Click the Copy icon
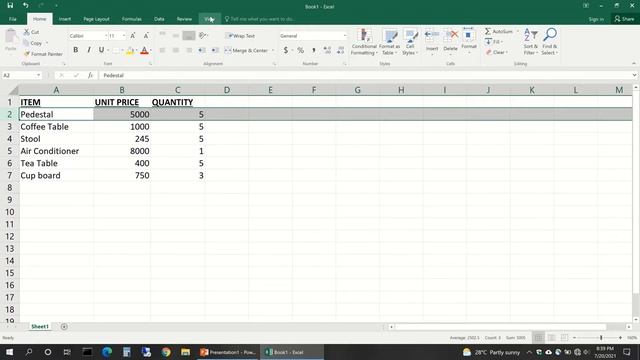Screen dimensions: 640x360 point(27,43)
